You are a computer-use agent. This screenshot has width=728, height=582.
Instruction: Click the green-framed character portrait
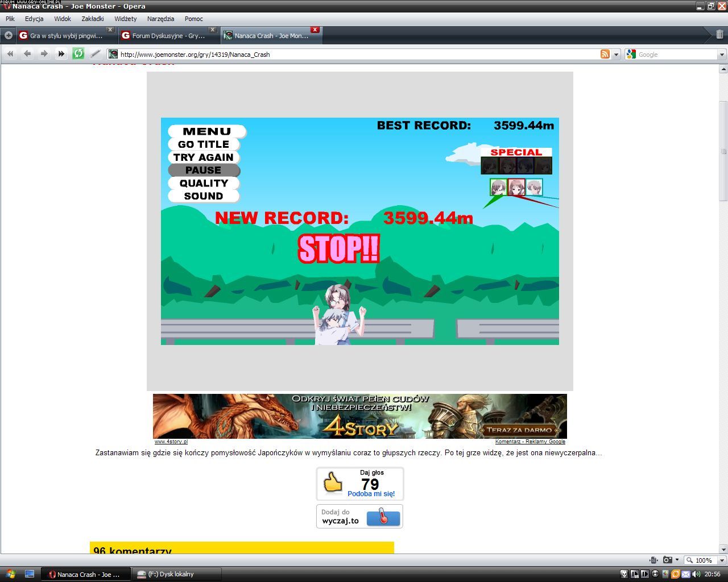coord(499,187)
